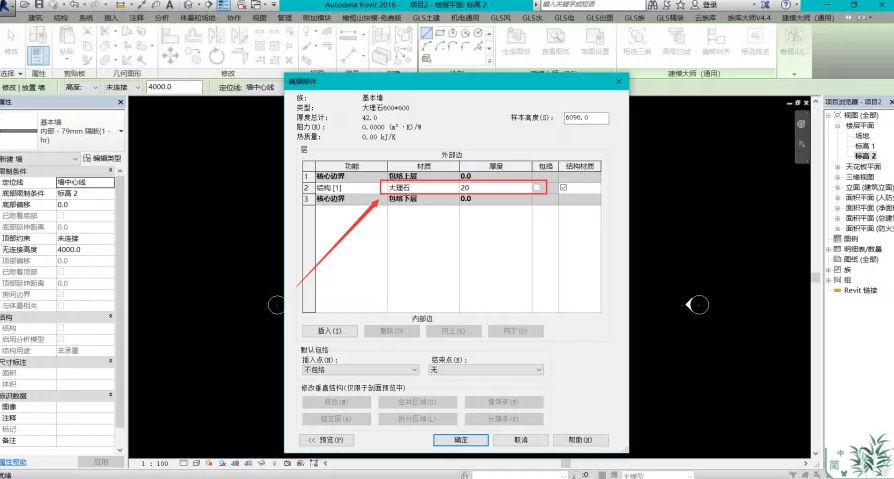Click the 插入(I) button in the dialog
894x479 pixels.
(330, 331)
